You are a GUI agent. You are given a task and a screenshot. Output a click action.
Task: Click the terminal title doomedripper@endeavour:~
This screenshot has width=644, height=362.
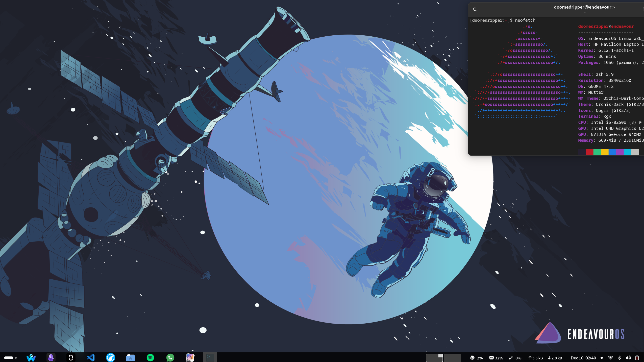click(x=584, y=7)
